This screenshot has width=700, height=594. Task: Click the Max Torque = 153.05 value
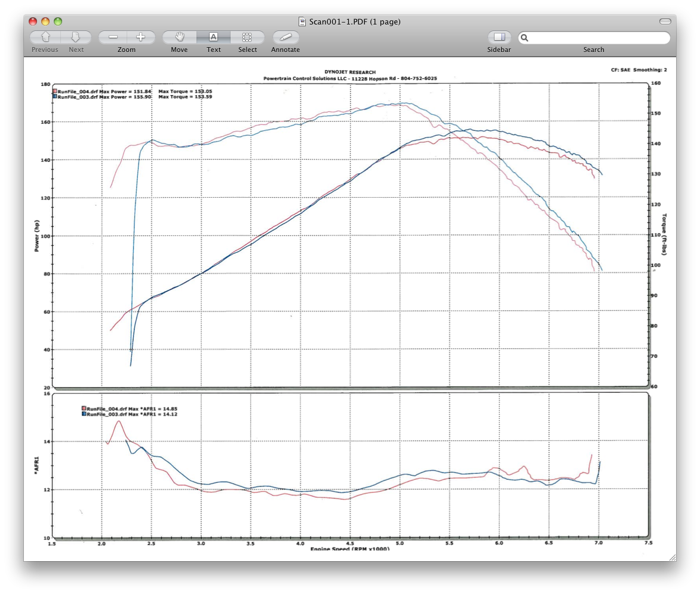pyautogui.click(x=185, y=91)
